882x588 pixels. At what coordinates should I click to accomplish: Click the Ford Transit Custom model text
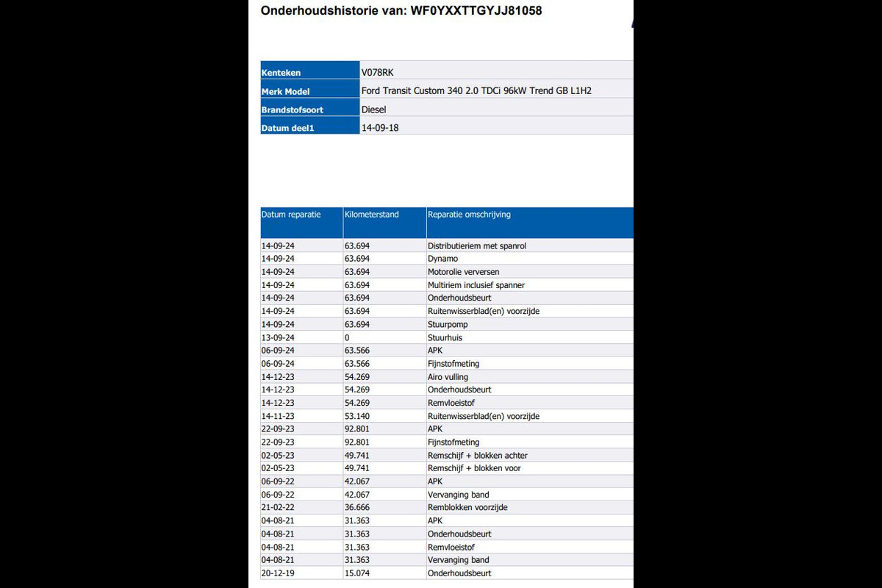(476, 91)
